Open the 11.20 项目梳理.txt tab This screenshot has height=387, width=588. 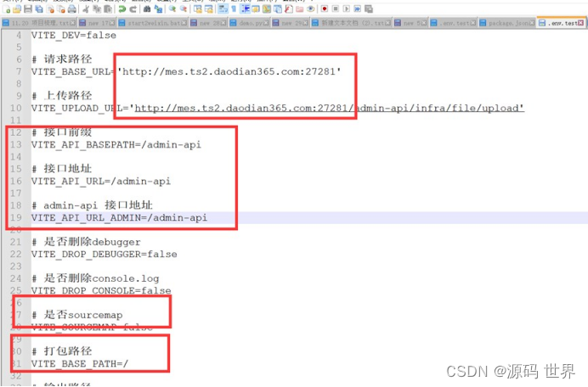click(x=38, y=23)
